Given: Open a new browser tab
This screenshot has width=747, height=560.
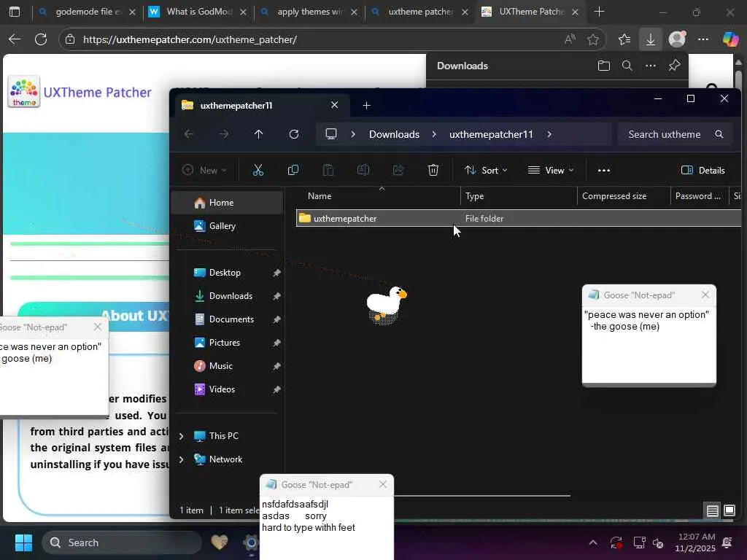Looking at the screenshot, I should coord(600,12).
